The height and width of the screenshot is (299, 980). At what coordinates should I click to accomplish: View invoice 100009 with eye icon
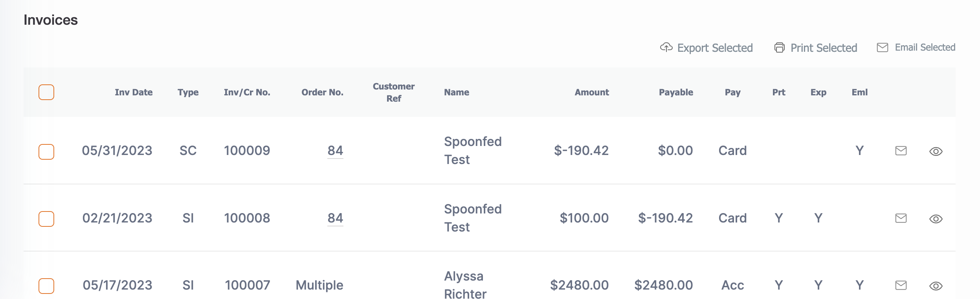click(x=936, y=151)
